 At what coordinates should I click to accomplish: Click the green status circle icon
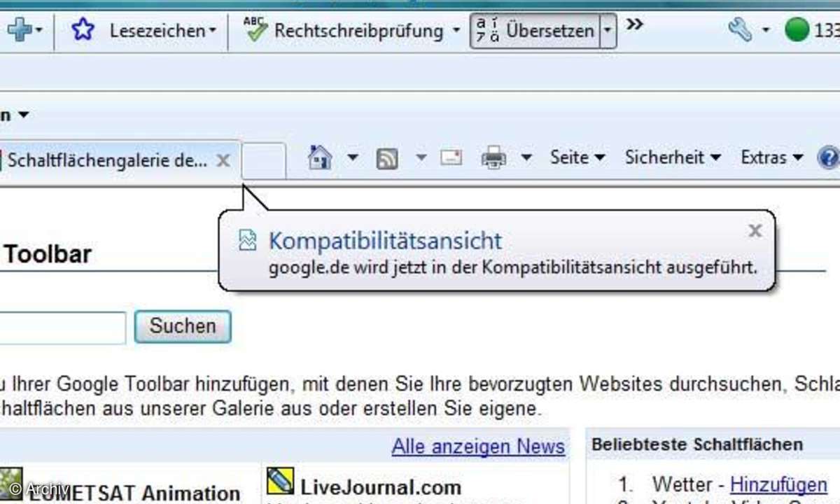[796, 30]
